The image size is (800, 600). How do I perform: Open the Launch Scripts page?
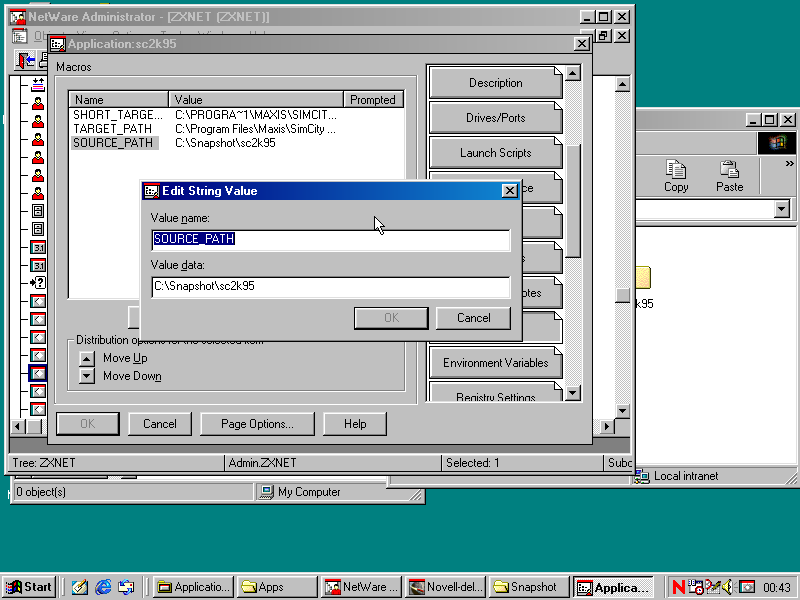click(495, 153)
